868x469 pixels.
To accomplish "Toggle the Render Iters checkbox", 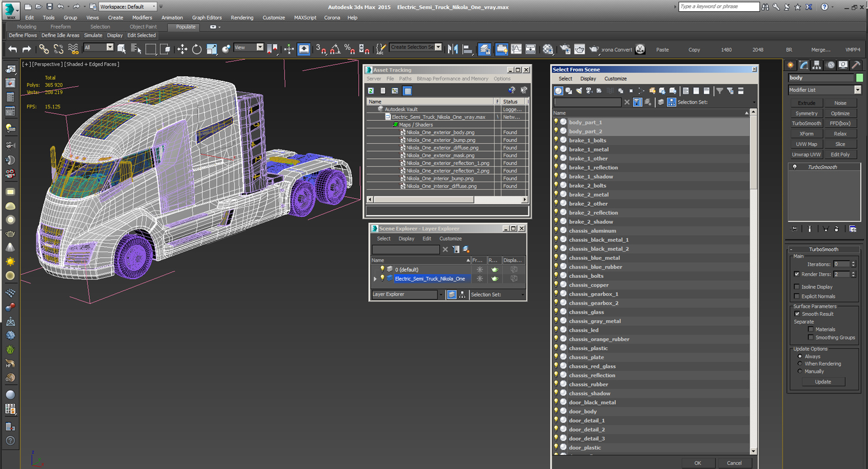I will click(x=796, y=274).
